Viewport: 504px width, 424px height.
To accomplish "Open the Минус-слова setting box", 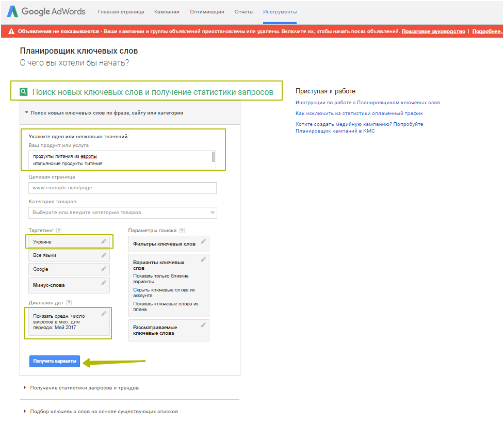I will point(69,285).
